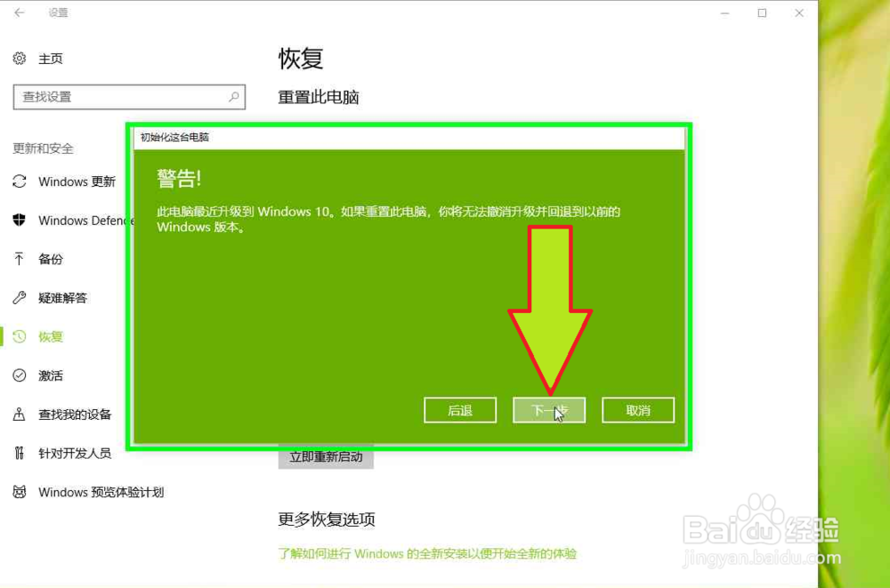Viewport: 890px width, 588px height.
Task: Click the Windows 预览体验计划 icon
Action: pos(18,492)
